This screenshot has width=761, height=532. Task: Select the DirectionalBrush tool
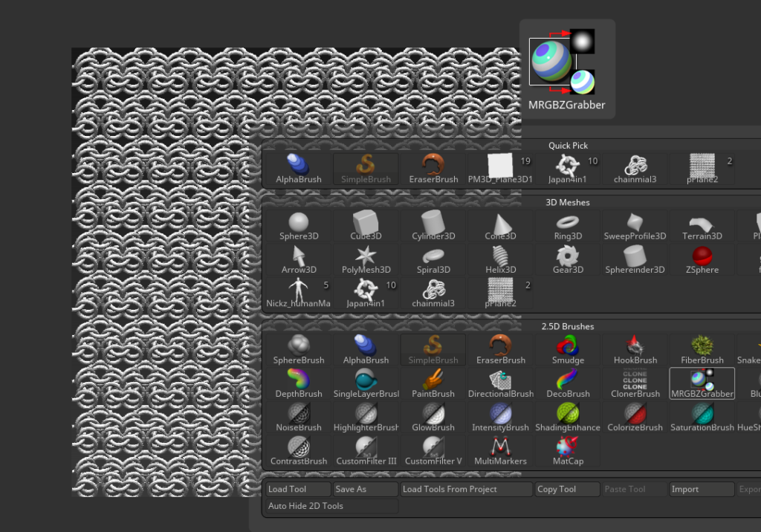point(500,383)
